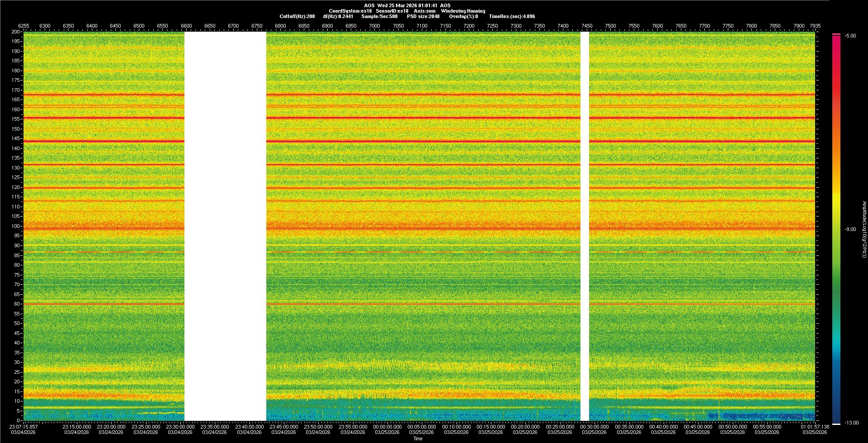Click the 00:00:00.000 03/25/2026 time label

point(387,429)
